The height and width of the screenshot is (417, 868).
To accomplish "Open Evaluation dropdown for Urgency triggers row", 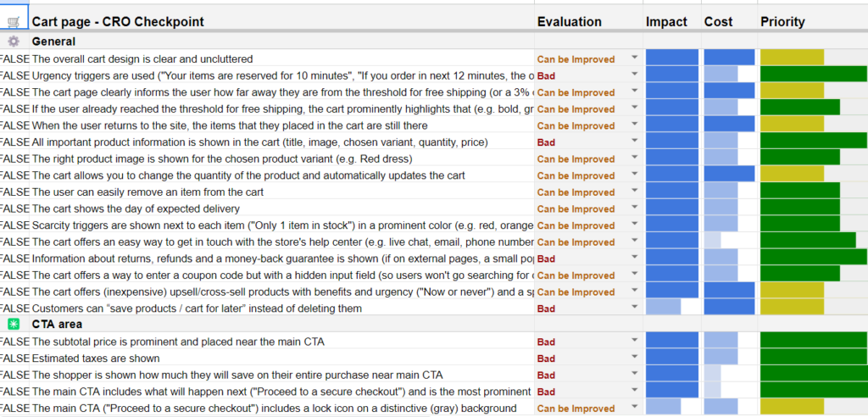I will 634,75.
